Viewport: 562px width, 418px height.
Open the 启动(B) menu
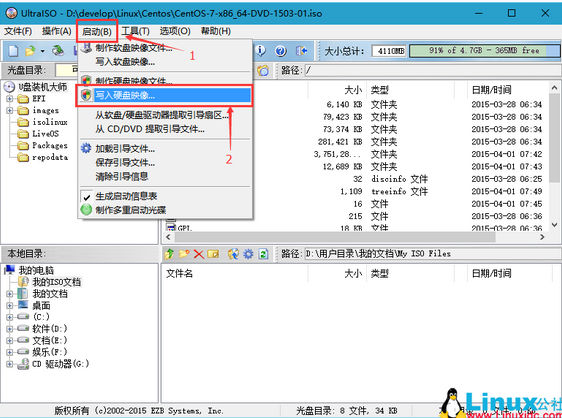tap(96, 32)
